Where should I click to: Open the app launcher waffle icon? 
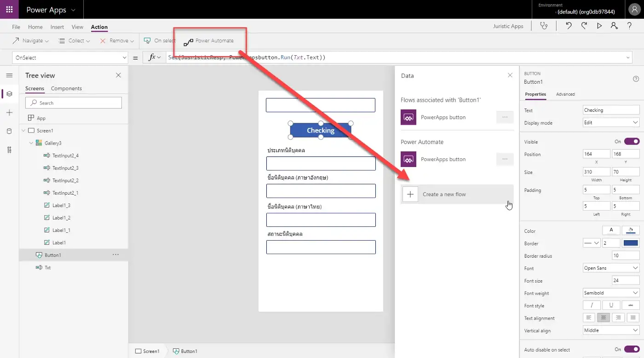pos(9,9)
